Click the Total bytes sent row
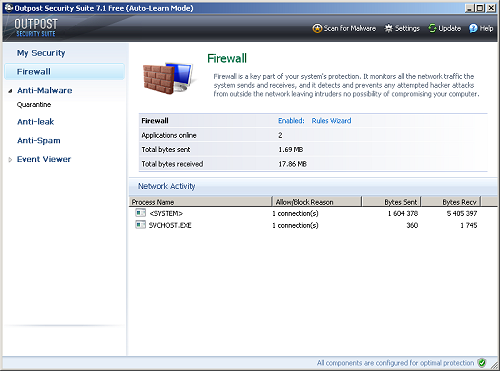Image resolution: width=500 pixels, height=371 pixels. point(313,149)
